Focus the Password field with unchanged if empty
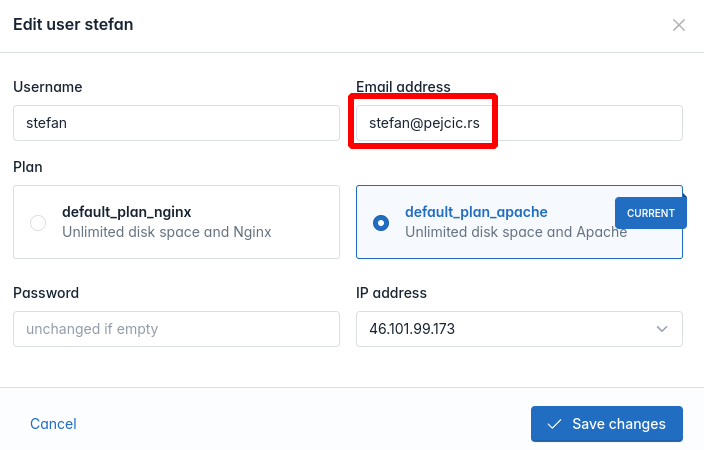704x450 pixels. point(176,329)
